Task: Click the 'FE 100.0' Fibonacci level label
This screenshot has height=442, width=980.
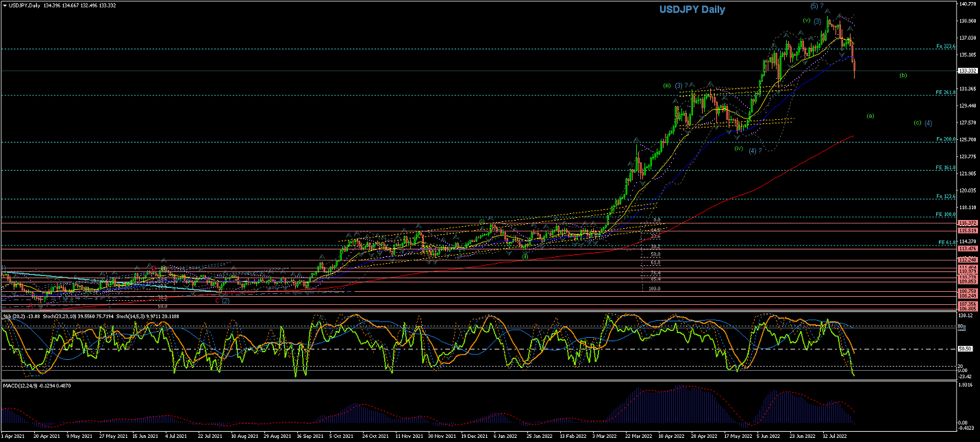Action: pyautogui.click(x=946, y=214)
